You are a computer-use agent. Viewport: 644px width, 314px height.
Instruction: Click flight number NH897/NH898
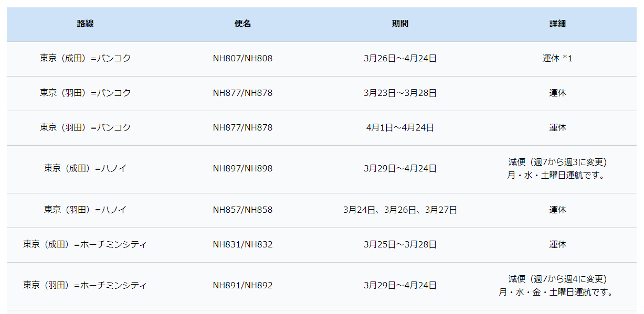[x=242, y=168]
